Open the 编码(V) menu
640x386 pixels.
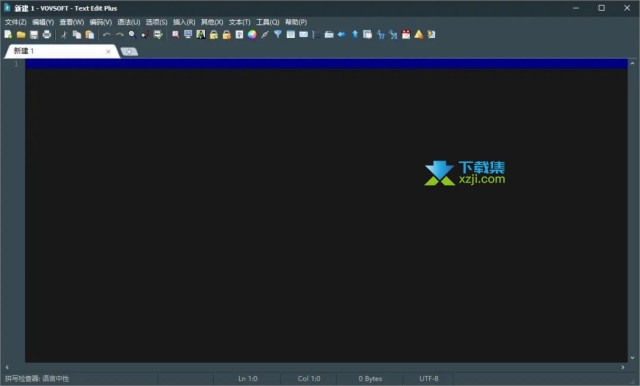101,22
